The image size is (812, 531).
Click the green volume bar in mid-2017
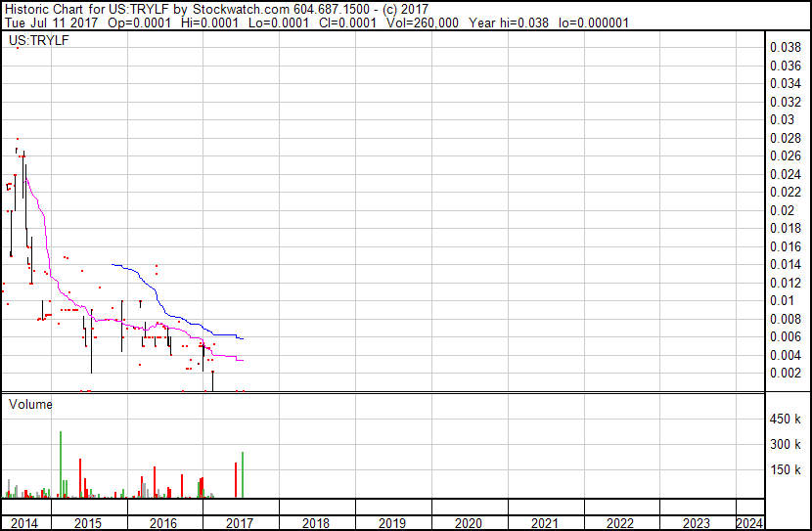[243, 474]
